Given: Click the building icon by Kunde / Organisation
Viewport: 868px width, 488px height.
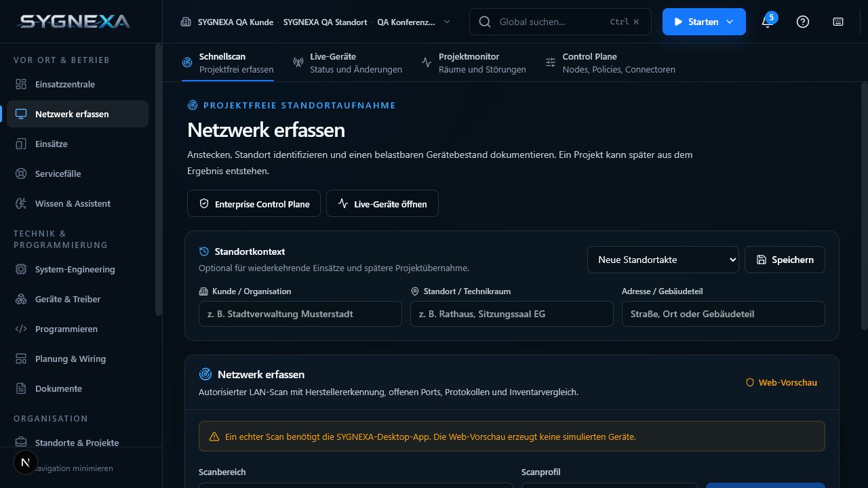Looking at the screenshot, I should (203, 291).
